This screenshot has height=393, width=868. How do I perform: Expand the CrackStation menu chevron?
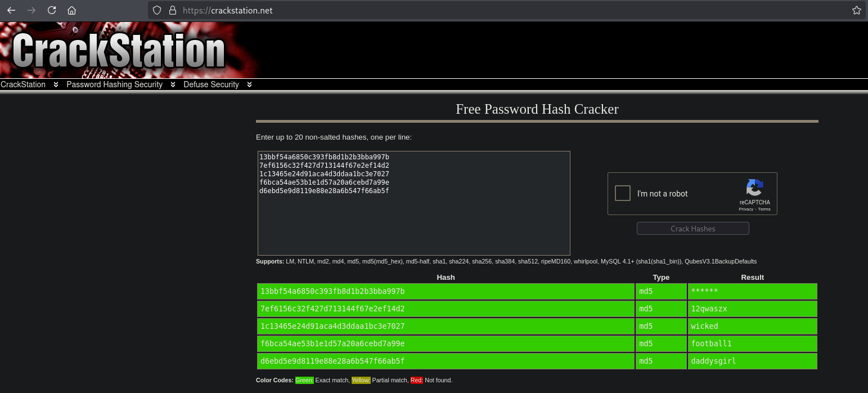[x=56, y=84]
